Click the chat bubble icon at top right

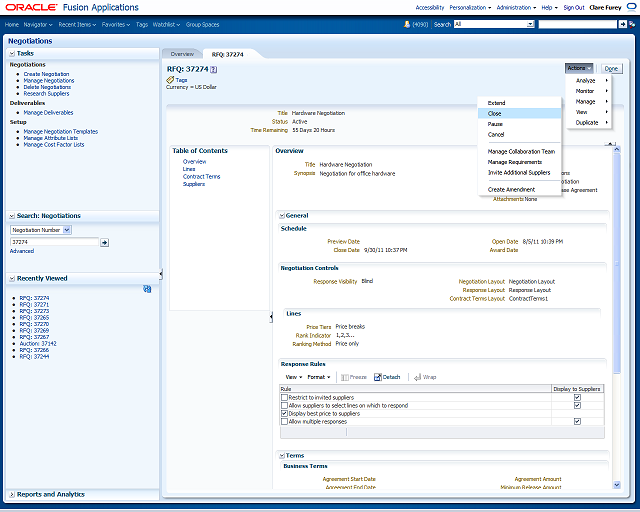(x=631, y=7)
